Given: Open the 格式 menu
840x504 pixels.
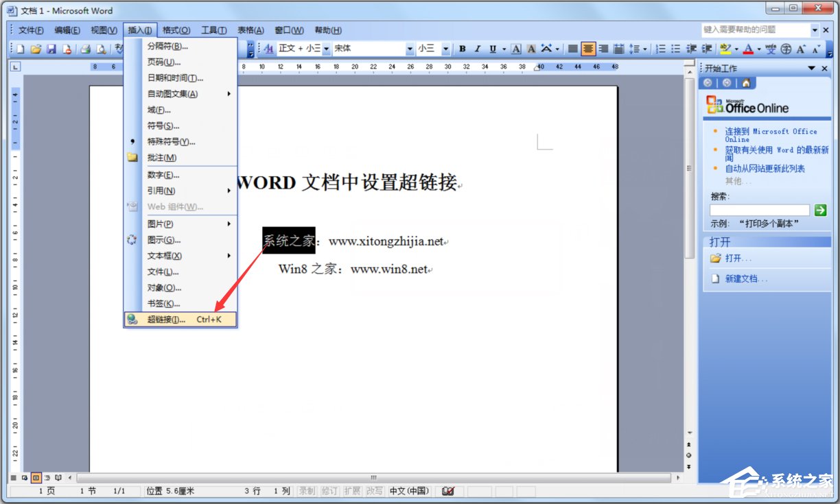Looking at the screenshot, I should (176, 29).
